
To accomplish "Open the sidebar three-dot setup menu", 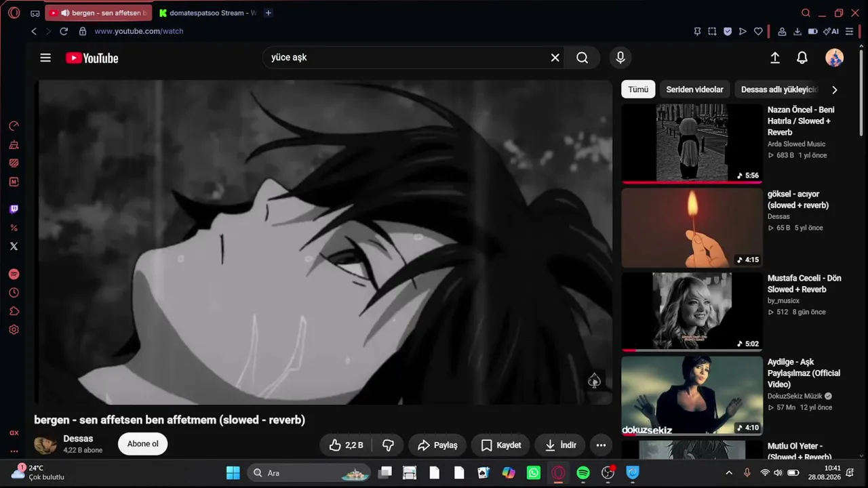I will click(14, 451).
